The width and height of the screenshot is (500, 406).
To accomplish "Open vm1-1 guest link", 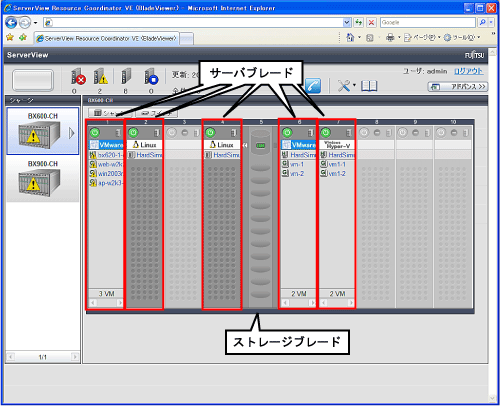I will [x=337, y=164].
